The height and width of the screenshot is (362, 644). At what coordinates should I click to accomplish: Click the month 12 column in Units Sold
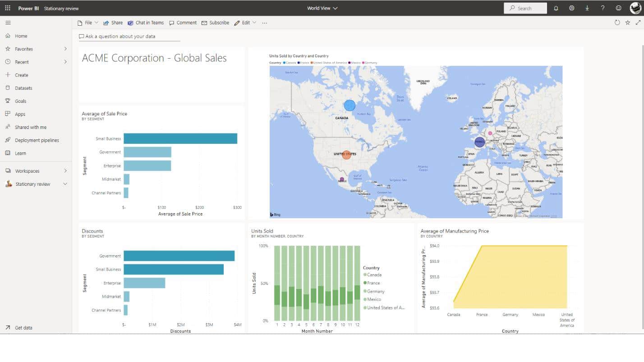[357, 283]
